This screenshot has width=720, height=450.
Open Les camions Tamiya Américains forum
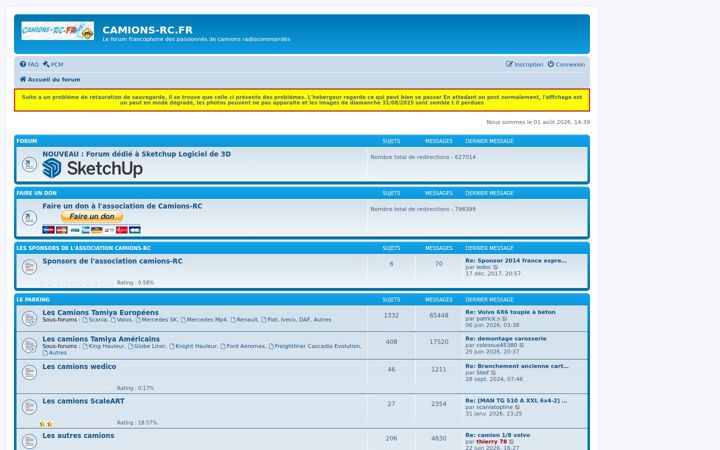click(x=101, y=339)
